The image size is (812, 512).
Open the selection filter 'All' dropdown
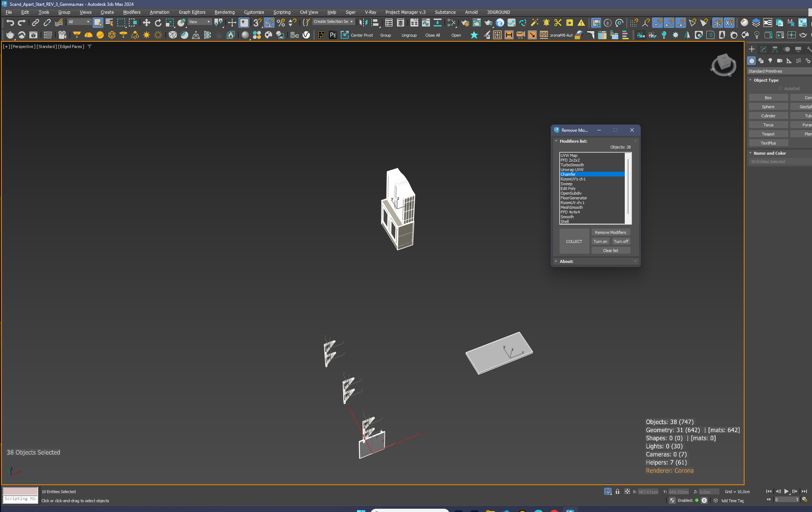tap(79, 22)
